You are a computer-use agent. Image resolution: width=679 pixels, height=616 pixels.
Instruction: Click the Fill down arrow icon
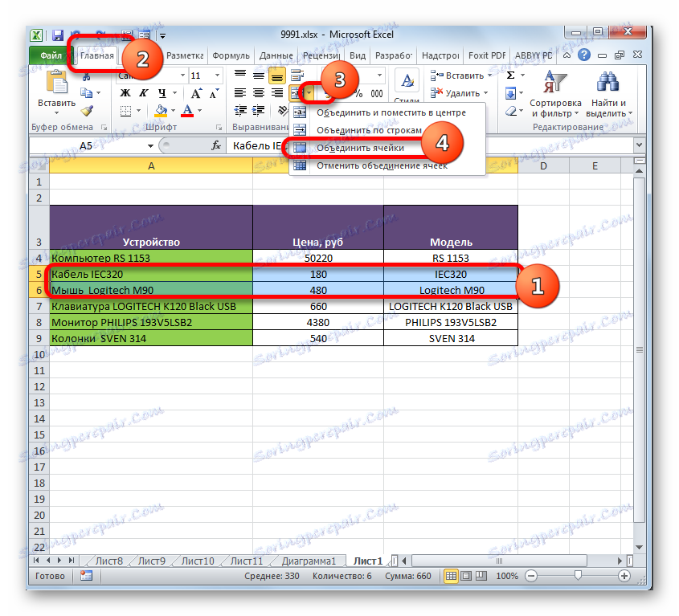(x=510, y=93)
